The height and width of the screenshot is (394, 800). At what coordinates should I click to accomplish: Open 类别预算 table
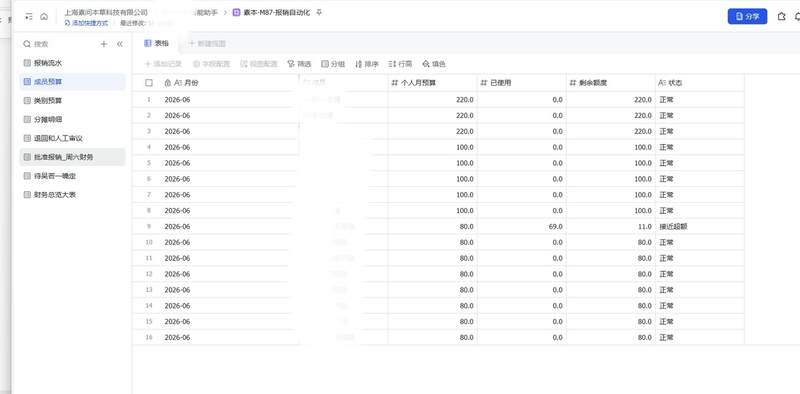tap(72, 101)
